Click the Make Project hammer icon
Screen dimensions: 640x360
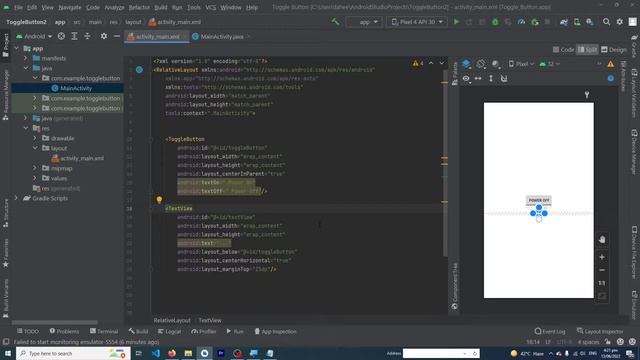tap(335, 22)
